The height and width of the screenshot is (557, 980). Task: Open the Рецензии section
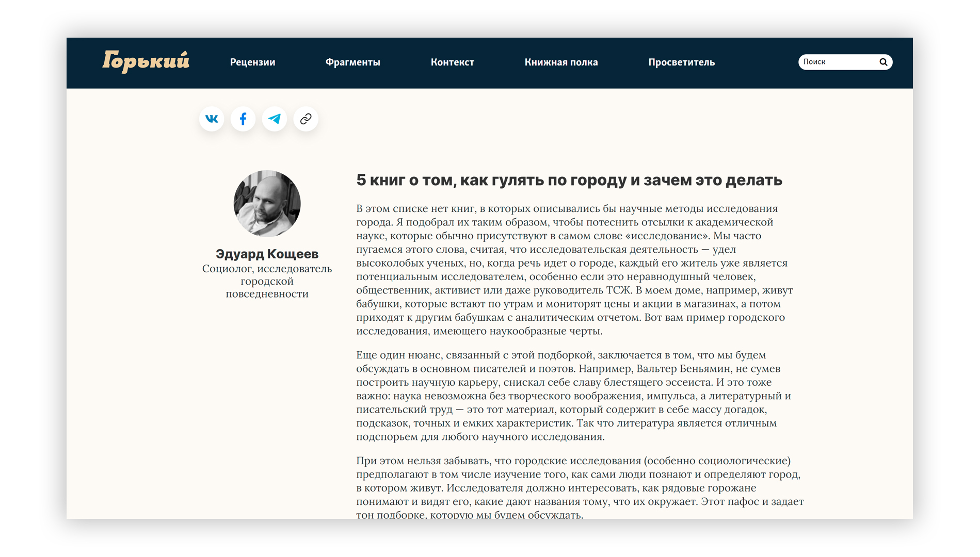click(252, 62)
